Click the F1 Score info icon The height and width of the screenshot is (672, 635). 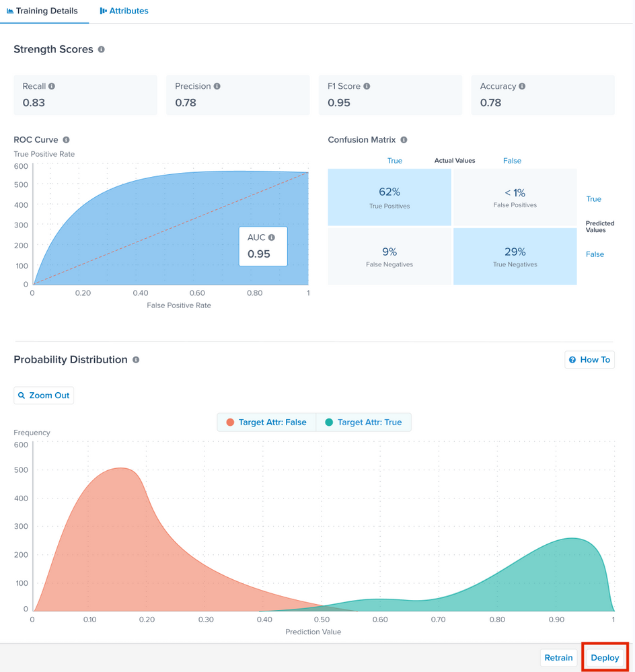pyautogui.click(x=367, y=86)
